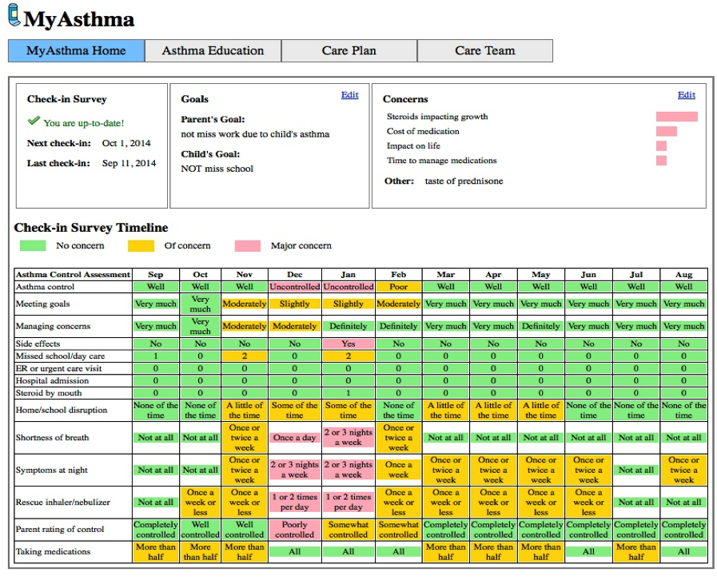The image size is (717, 588).
Task: Select February's Poor asthma control cell
Action: [398, 287]
